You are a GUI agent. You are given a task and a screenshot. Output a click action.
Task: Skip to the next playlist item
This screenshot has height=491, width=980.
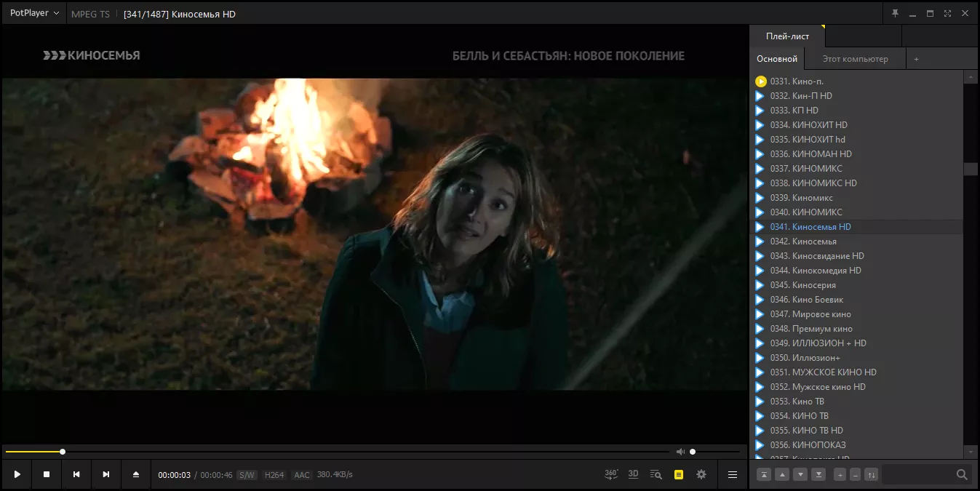(106, 474)
